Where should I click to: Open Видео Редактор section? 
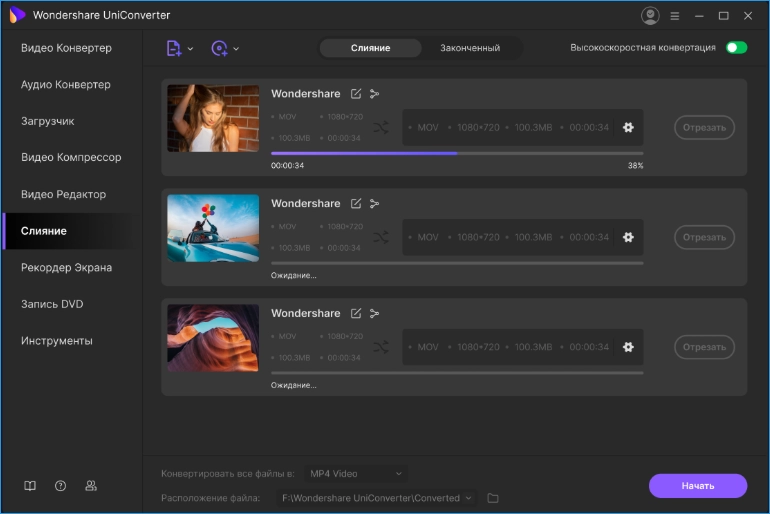click(x=63, y=194)
